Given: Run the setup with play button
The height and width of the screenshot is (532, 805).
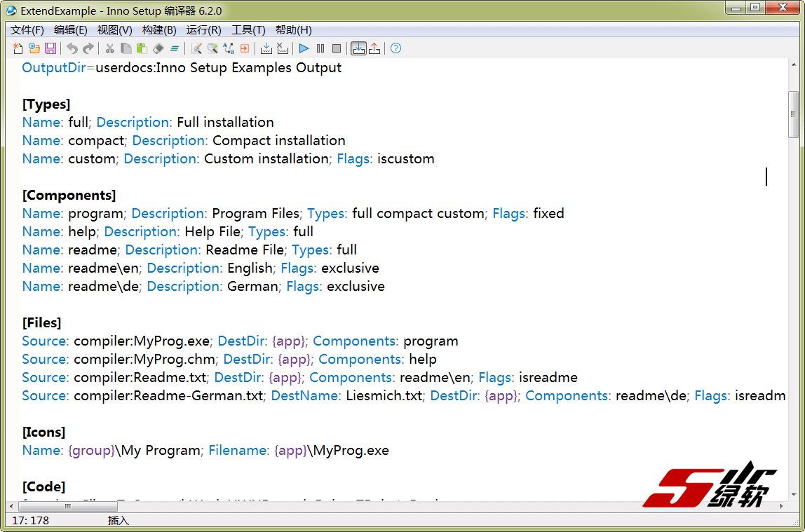Looking at the screenshot, I should click(x=304, y=49).
